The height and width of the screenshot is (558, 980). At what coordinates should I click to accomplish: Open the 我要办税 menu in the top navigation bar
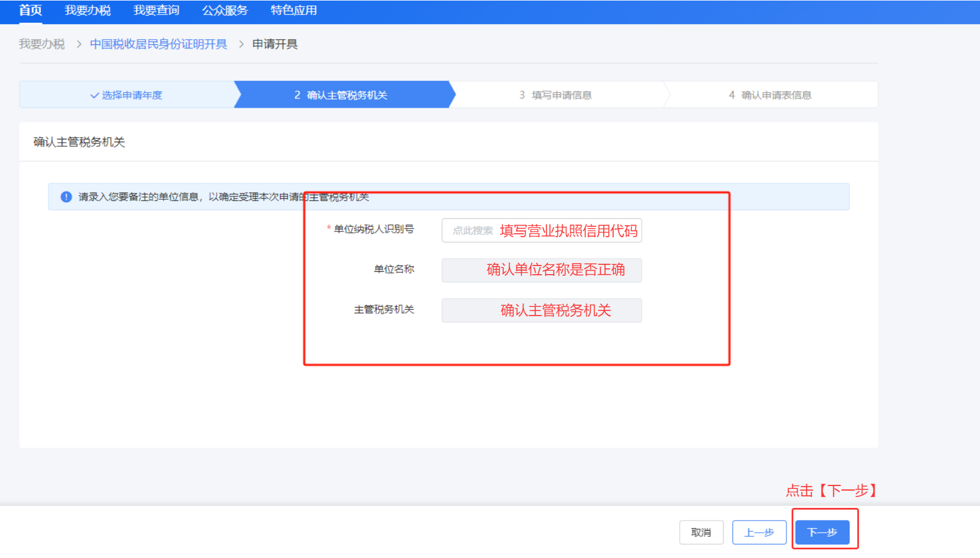pyautogui.click(x=88, y=10)
